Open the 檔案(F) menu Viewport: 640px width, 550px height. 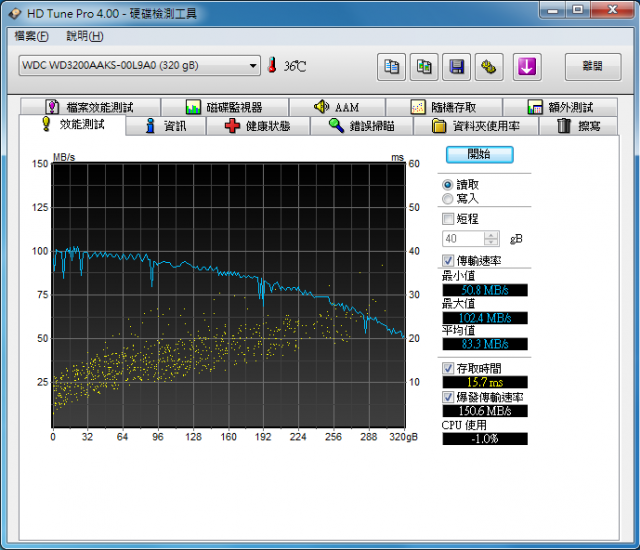[31, 36]
